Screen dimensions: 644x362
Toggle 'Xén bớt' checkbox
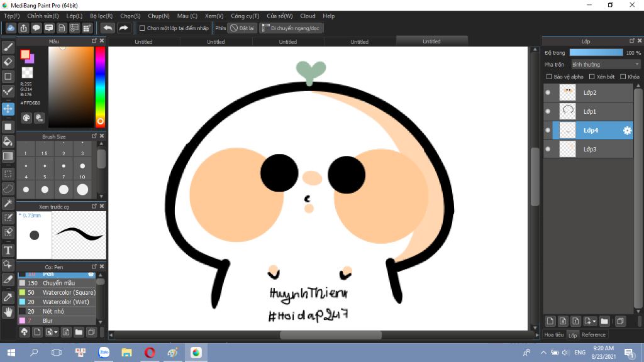click(x=592, y=77)
